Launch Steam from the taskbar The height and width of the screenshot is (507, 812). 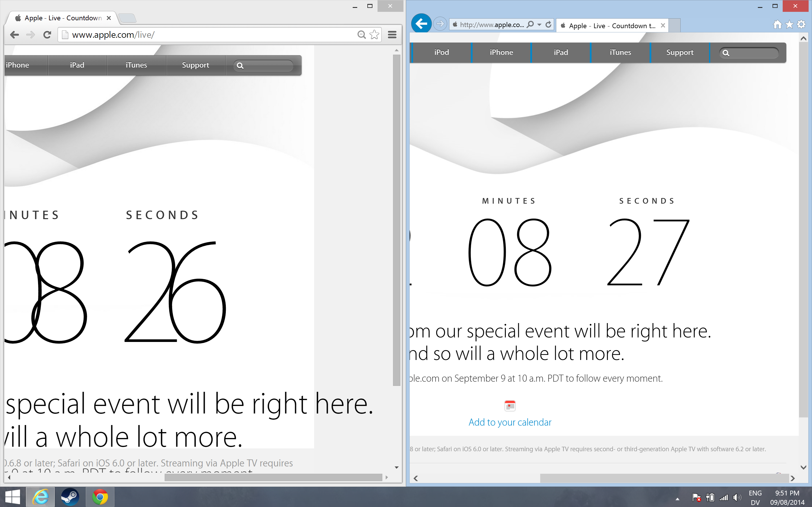pos(70,497)
